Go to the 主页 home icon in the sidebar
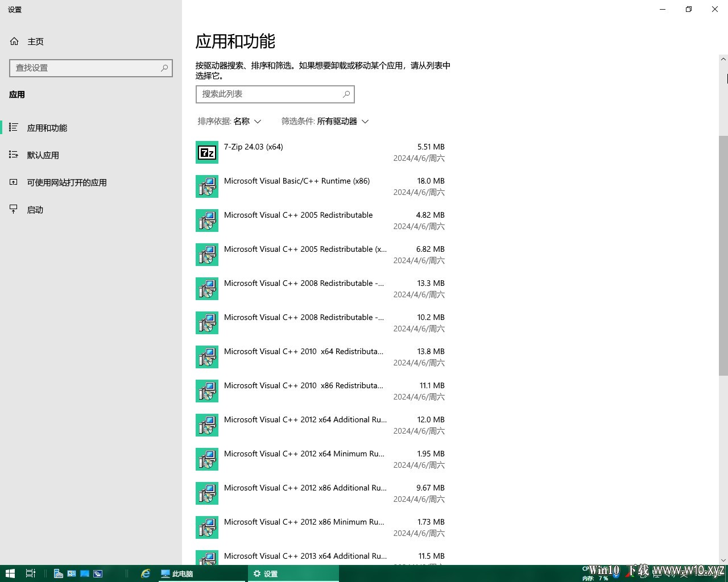728x582 pixels. 14,41
